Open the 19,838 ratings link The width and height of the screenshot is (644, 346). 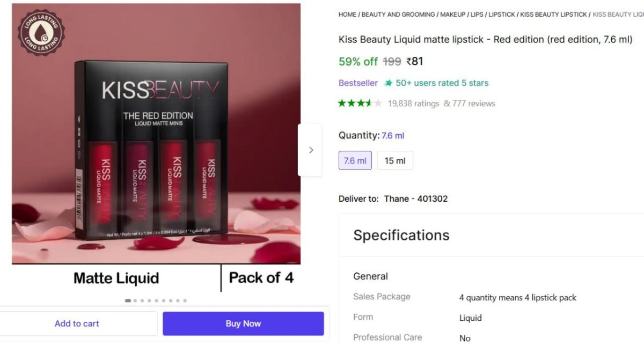(413, 104)
